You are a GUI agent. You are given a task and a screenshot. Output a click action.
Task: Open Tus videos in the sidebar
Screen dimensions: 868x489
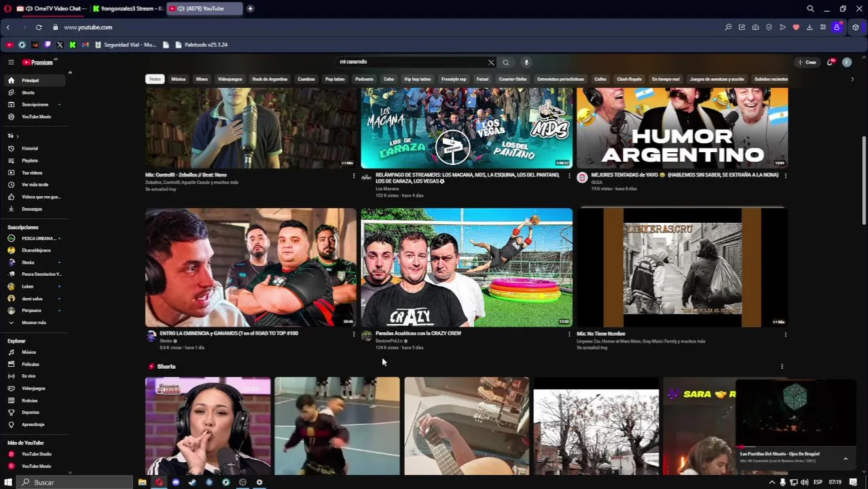[33, 173]
